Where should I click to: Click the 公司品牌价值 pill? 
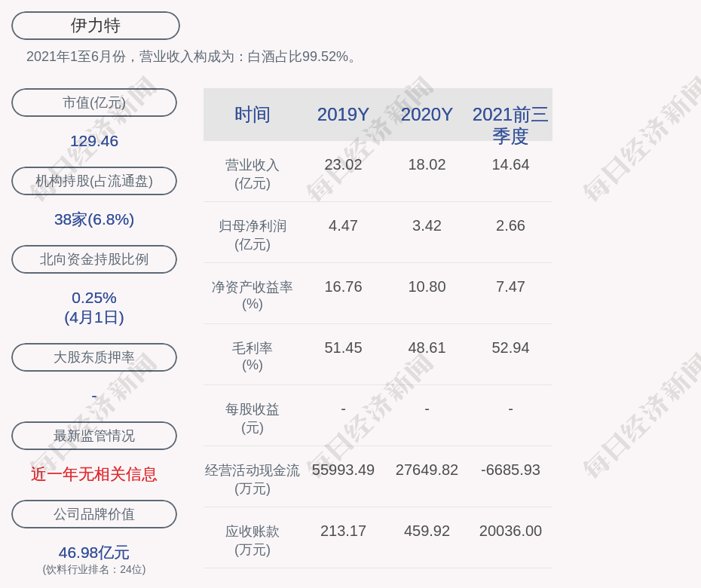[94, 514]
